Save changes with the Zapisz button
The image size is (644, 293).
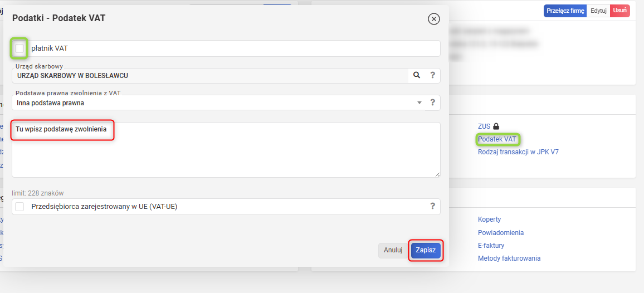tap(426, 250)
